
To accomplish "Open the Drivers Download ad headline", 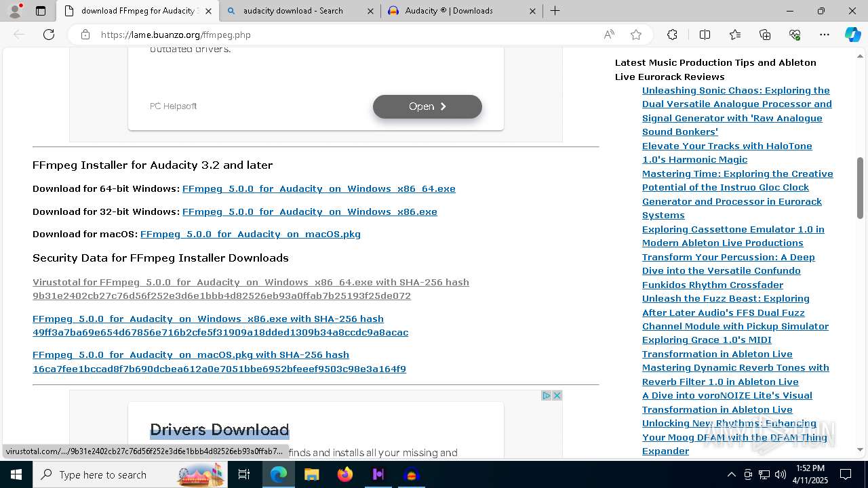I will point(219,430).
